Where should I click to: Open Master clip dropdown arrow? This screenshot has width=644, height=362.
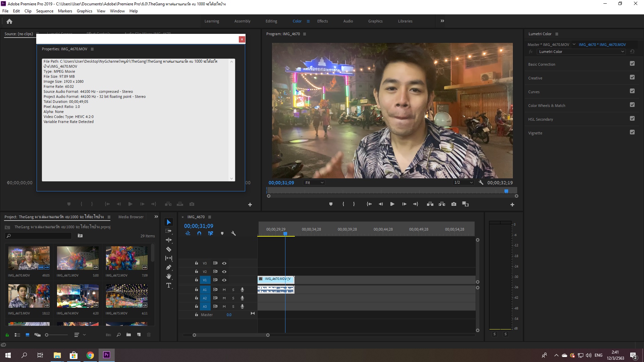point(574,44)
